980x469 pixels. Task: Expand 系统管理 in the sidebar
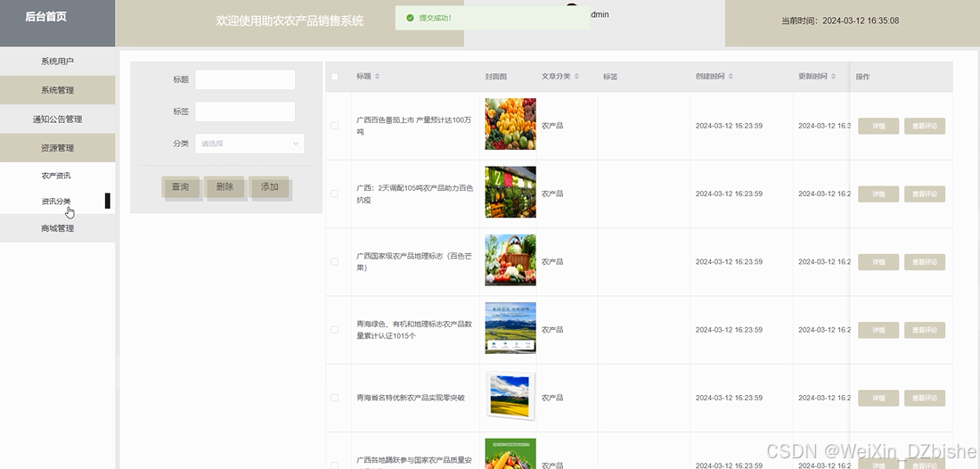[58, 90]
